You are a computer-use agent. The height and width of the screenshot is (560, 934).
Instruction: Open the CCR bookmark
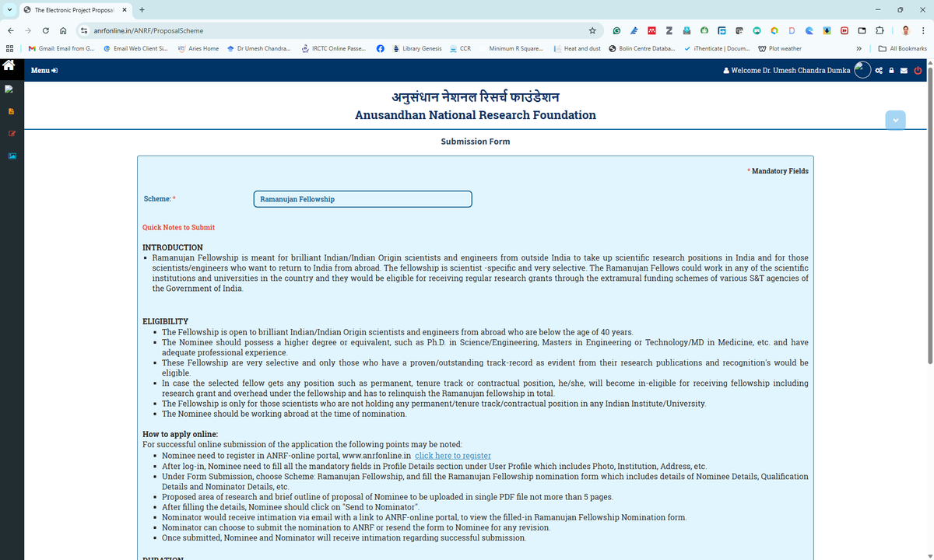(x=461, y=48)
